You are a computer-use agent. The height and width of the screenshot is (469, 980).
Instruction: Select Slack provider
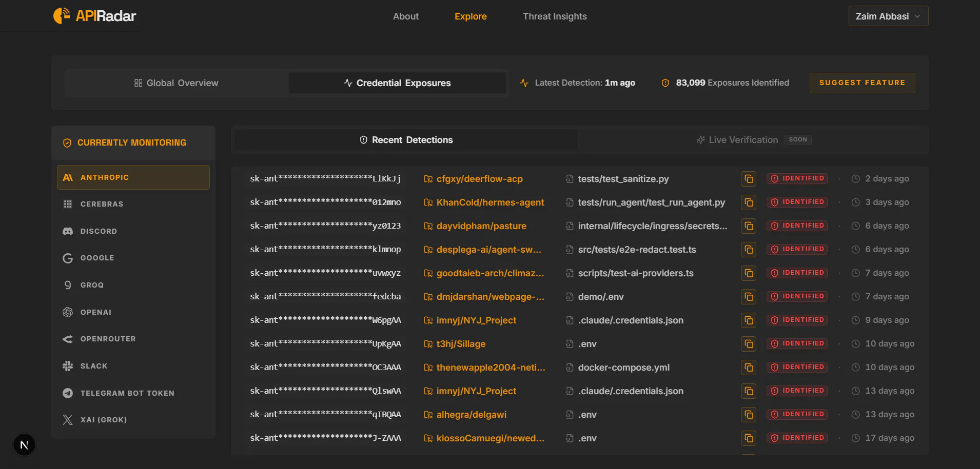click(133, 366)
